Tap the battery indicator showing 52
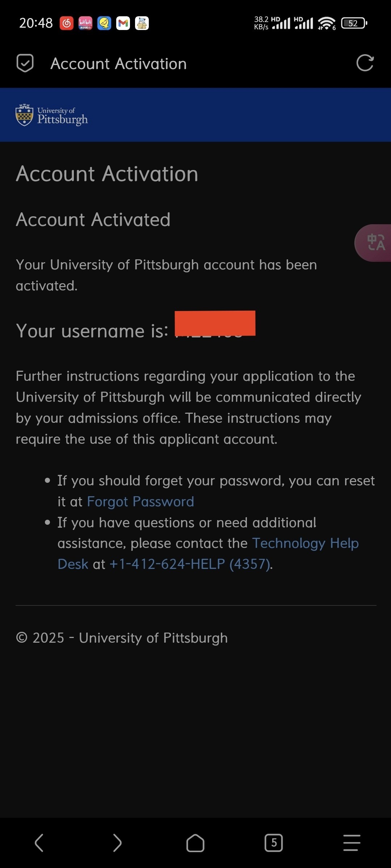 click(354, 23)
